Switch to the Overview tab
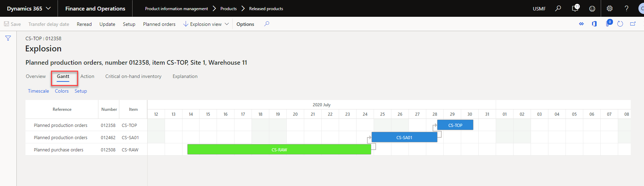This screenshot has height=186, width=644. coord(36,76)
